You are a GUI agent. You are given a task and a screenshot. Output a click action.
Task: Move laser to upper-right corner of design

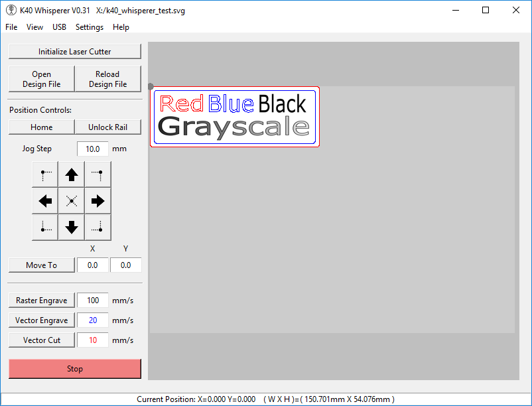[x=98, y=175]
